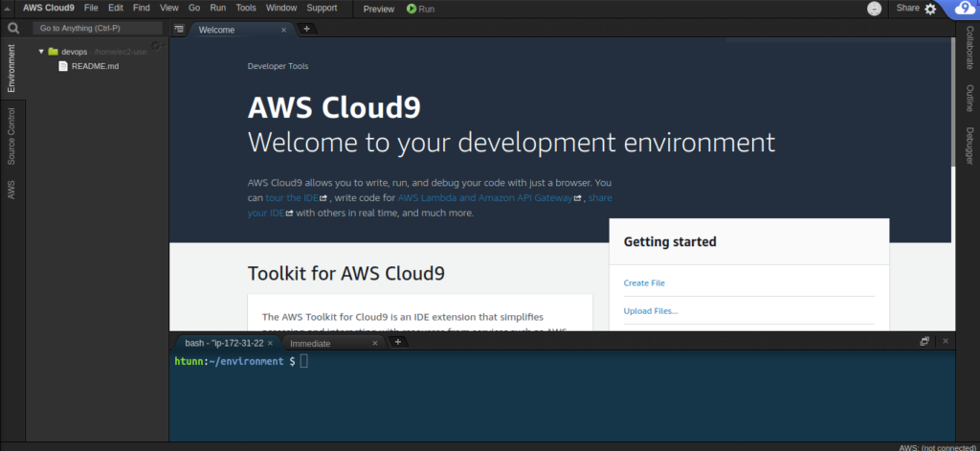Collapse the devops folder tree arrow

tap(41, 52)
